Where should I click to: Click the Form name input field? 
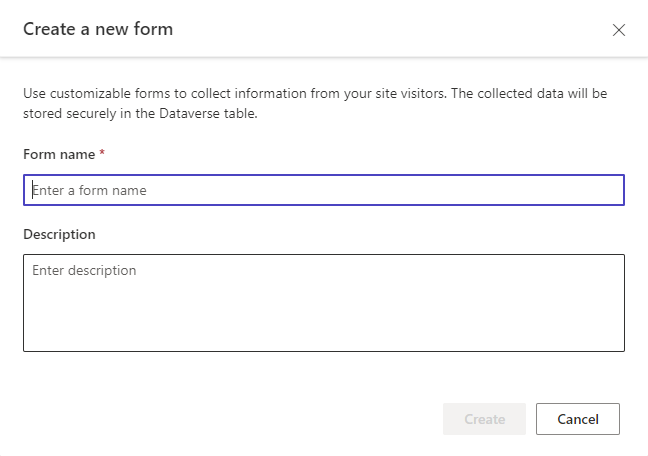click(324, 190)
